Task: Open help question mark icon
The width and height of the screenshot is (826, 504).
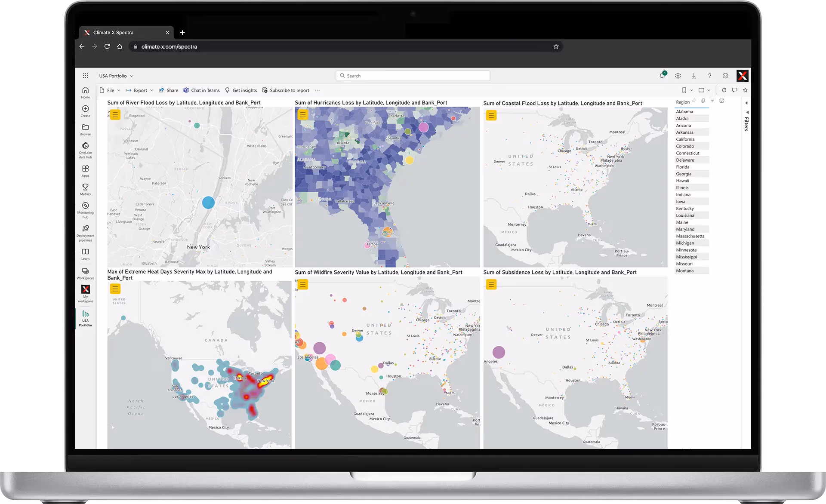Action: (709, 76)
